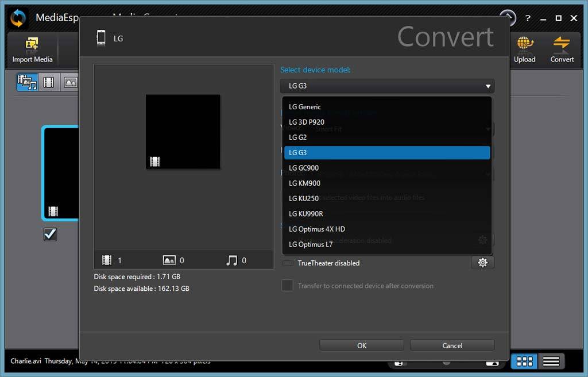Viewport: 588px width, 377px height.
Task: Click the LG phone device icon
Action: click(x=101, y=38)
